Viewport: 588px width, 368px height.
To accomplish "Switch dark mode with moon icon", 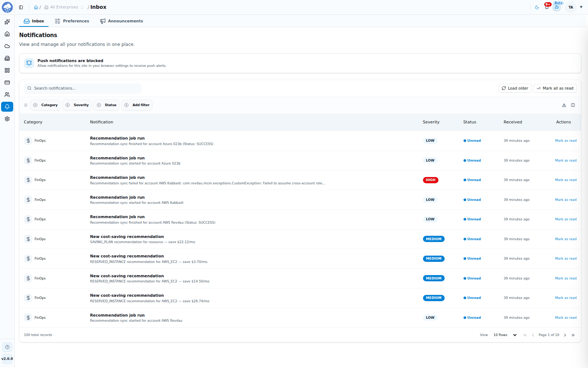I will point(537,7).
